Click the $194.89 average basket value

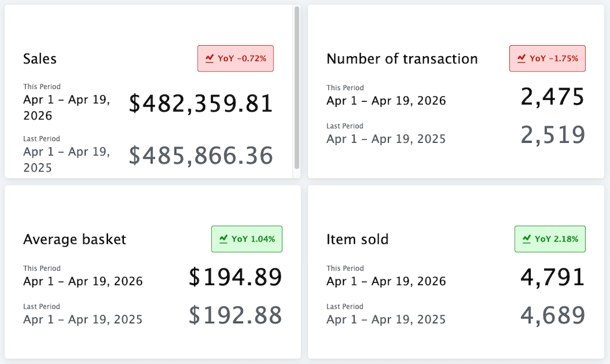click(x=235, y=277)
